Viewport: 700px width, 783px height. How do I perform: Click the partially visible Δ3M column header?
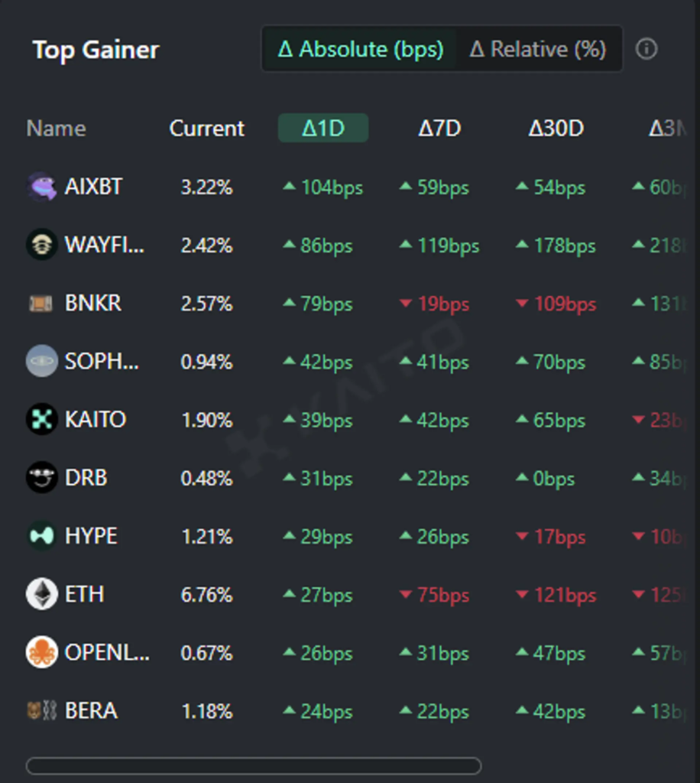click(x=668, y=128)
